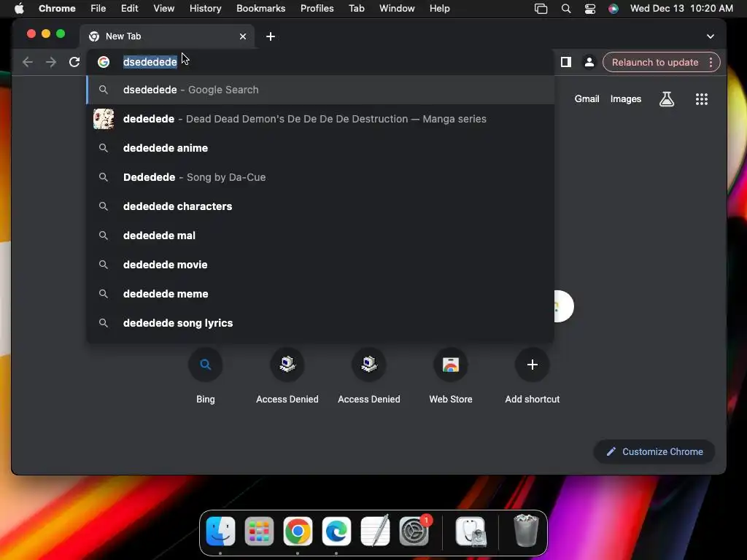This screenshot has width=747, height=560.
Task: Open the Apple menu
Action: [x=19, y=9]
